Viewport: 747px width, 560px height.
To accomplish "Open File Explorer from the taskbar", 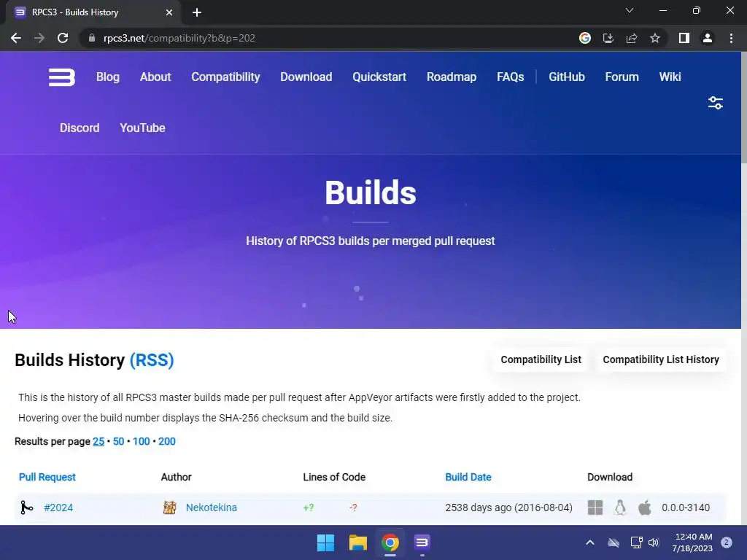I will tap(357, 542).
